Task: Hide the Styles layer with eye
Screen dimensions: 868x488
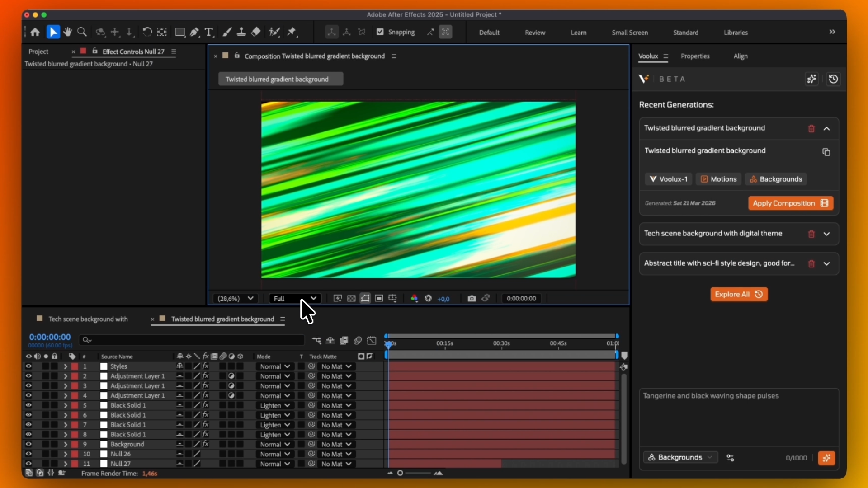Action: coord(28,366)
